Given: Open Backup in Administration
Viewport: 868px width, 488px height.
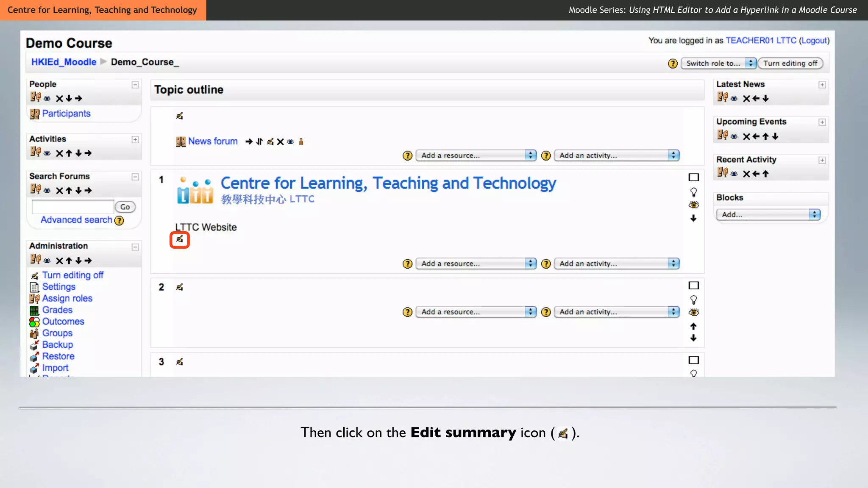Looking at the screenshot, I should [57, 345].
